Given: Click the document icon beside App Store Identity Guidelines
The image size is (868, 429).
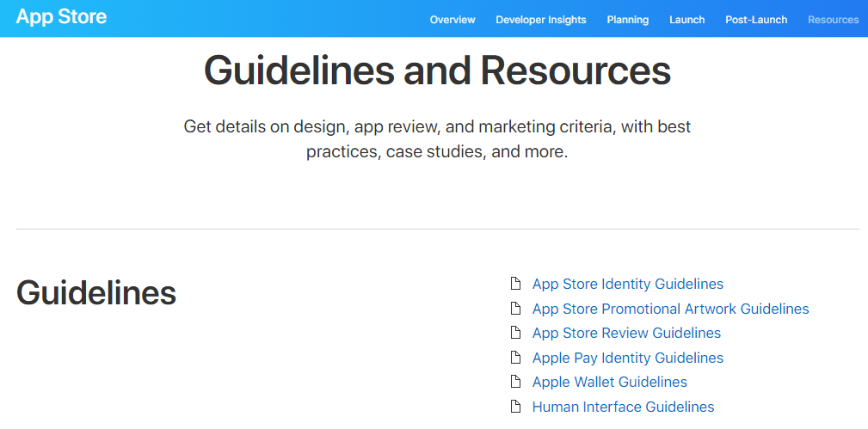Looking at the screenshot, I should [x=515, y=284].
